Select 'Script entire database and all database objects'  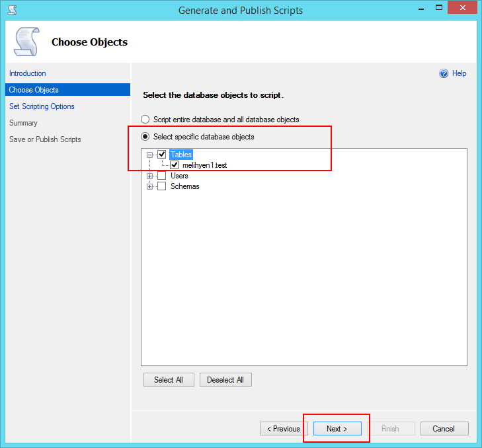145,120
